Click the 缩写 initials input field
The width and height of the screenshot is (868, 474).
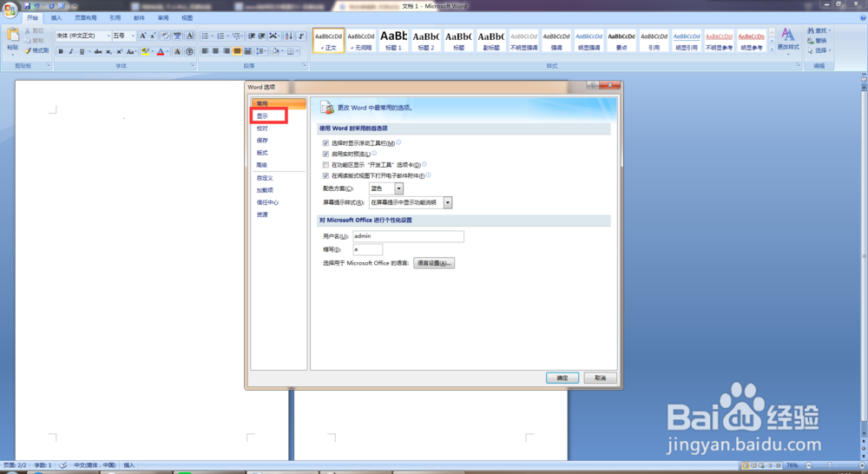(x=367, y=250)
